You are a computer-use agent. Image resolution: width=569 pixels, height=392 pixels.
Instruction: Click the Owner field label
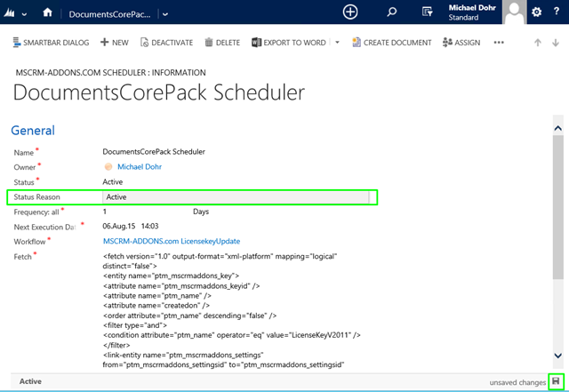[25, 167]
